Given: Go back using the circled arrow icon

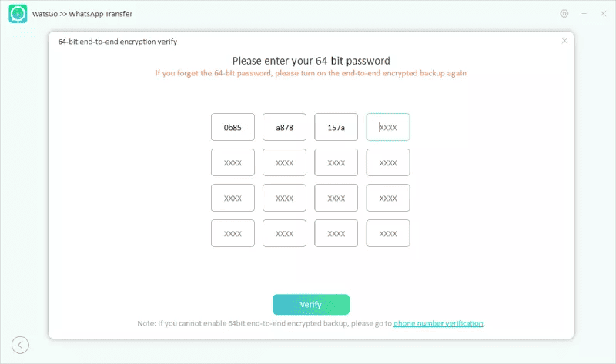Looking at the screenshot, I should click(20, 345).
